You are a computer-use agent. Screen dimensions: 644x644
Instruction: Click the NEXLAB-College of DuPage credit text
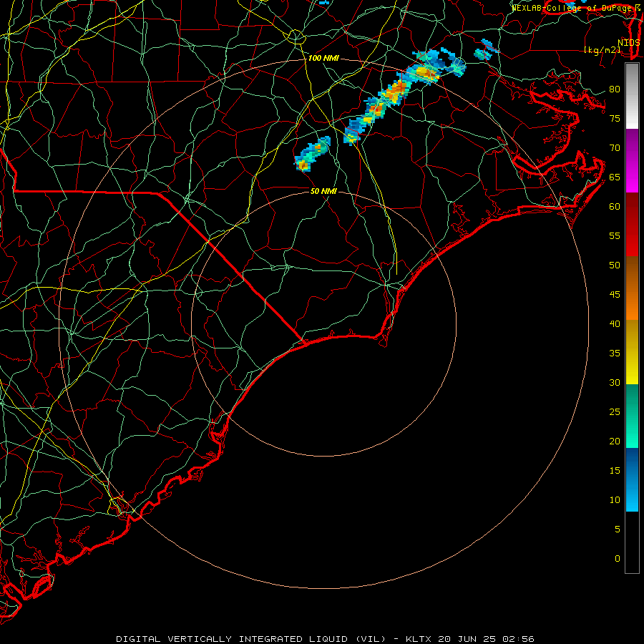571,8
